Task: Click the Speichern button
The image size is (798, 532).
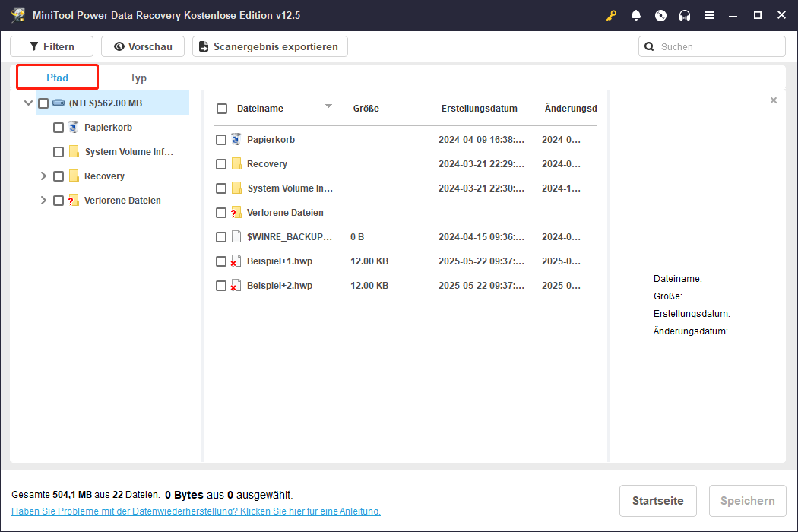Action: (x=747, y=500)
